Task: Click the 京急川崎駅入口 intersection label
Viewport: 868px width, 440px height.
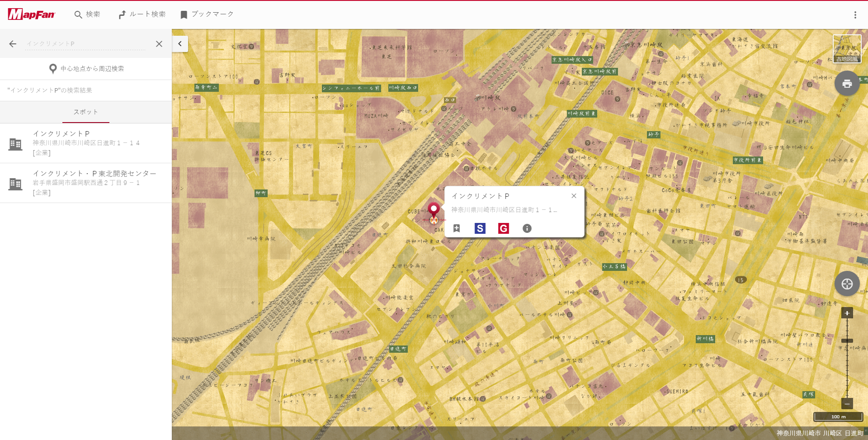Action: pos(572,60)
